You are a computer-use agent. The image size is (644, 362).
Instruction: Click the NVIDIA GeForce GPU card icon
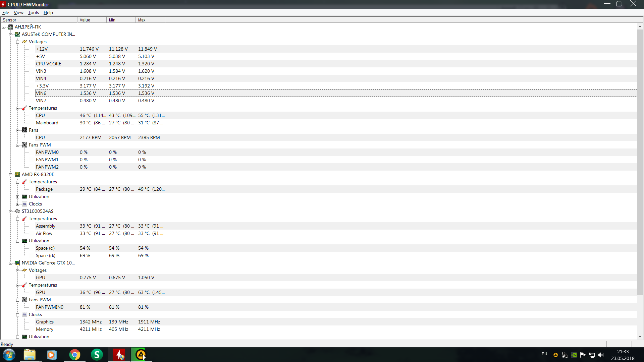[x=17, y=263]
